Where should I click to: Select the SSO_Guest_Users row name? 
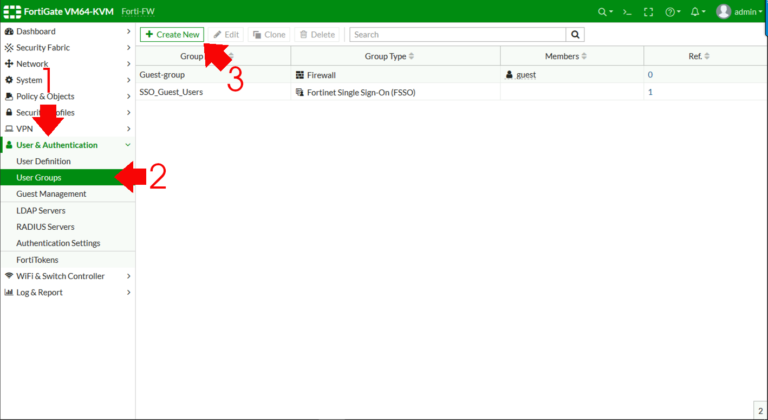[171, 92]
